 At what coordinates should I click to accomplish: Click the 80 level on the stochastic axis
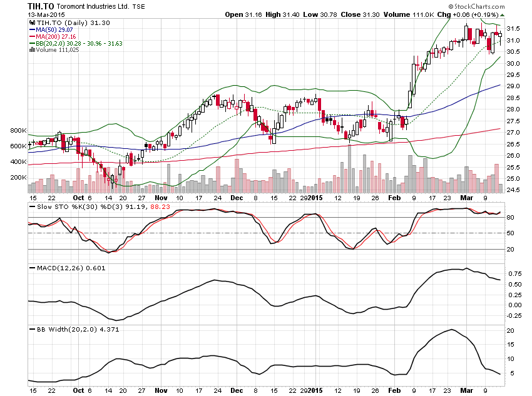coord(510,217)
